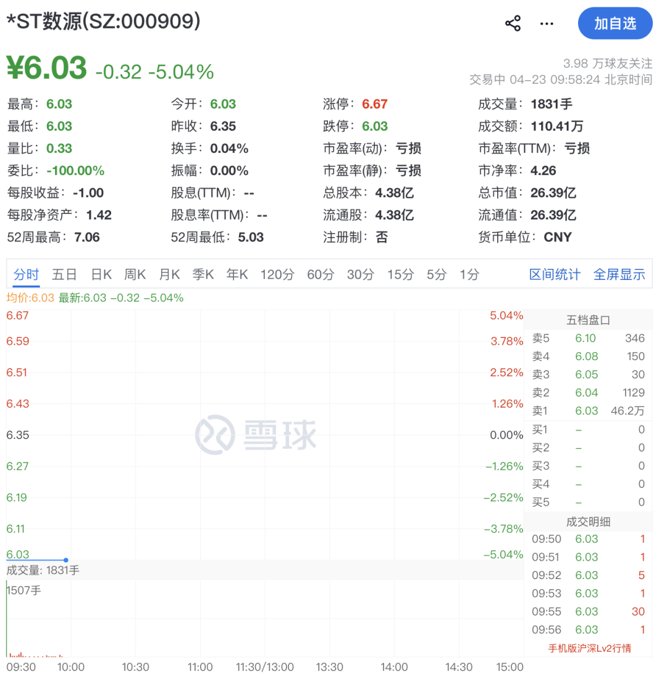Select the 分时 chart tab

click(26, 274)
